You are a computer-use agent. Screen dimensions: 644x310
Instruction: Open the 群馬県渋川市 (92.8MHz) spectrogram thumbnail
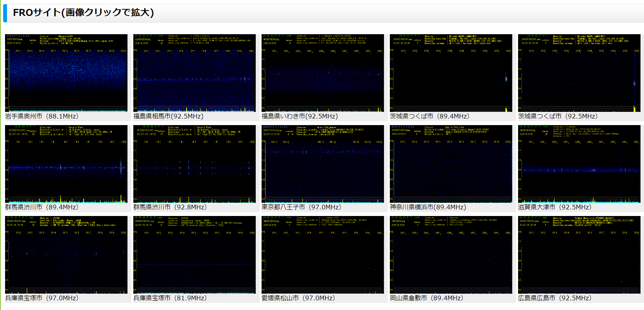tap(194, 164)
